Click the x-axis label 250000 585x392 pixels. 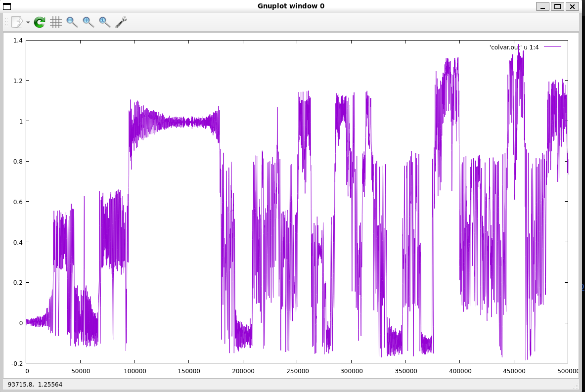click(297, 371)
